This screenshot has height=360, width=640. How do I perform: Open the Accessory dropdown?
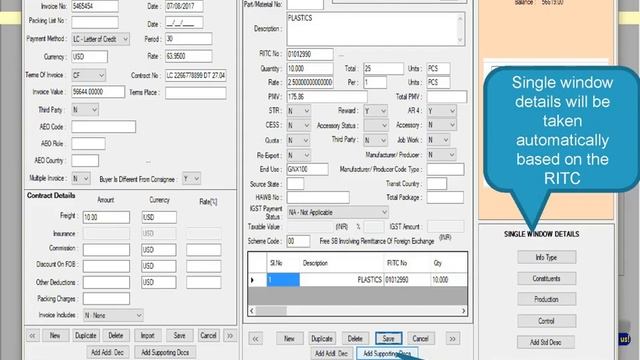442,125
